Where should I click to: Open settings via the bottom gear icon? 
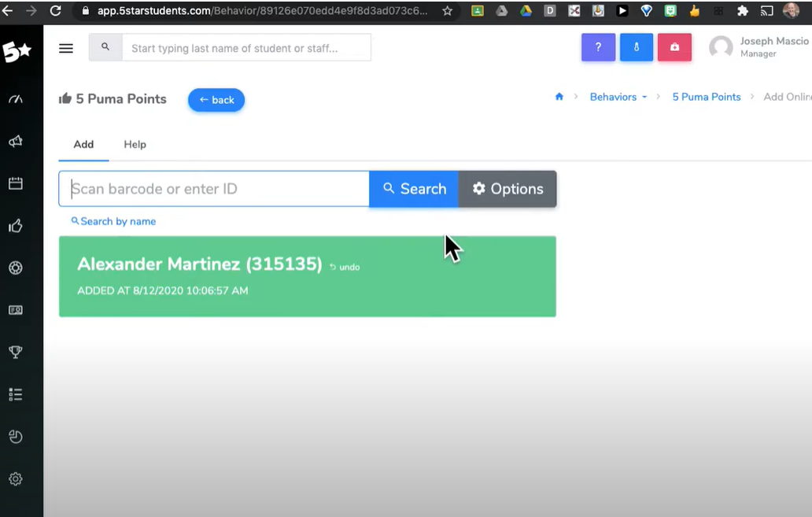click(15, 478)
